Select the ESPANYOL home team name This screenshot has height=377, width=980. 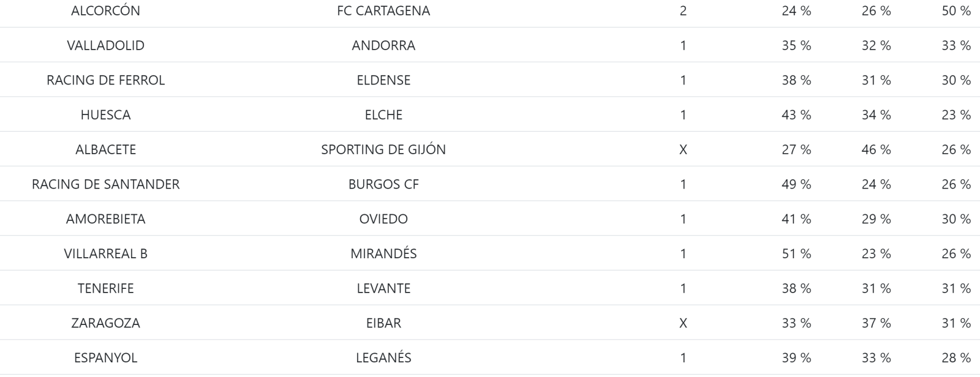click(105, 358)
